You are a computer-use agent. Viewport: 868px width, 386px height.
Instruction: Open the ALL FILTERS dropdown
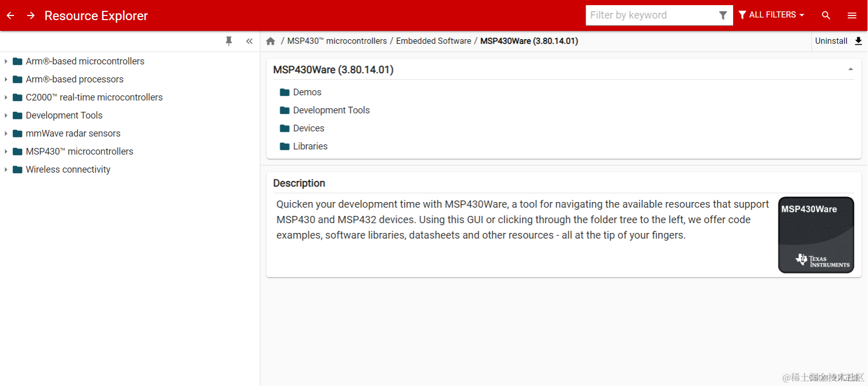coord(771,15)
